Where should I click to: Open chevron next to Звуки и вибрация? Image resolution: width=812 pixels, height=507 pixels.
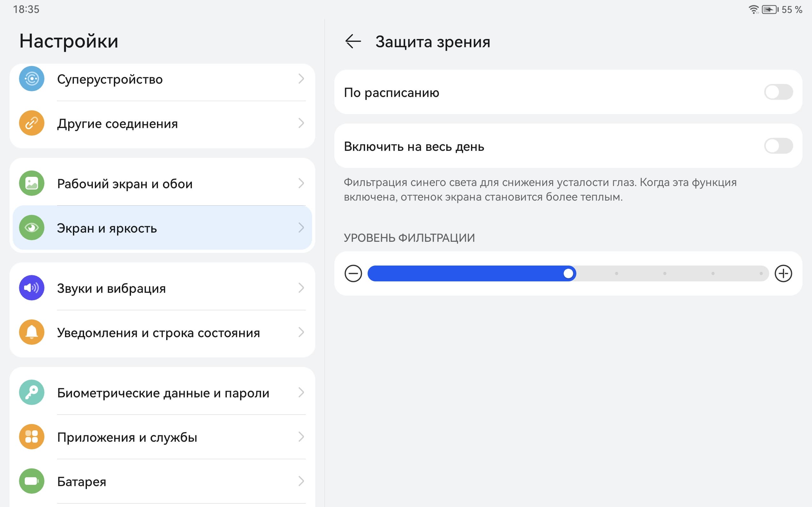(301, 288)
